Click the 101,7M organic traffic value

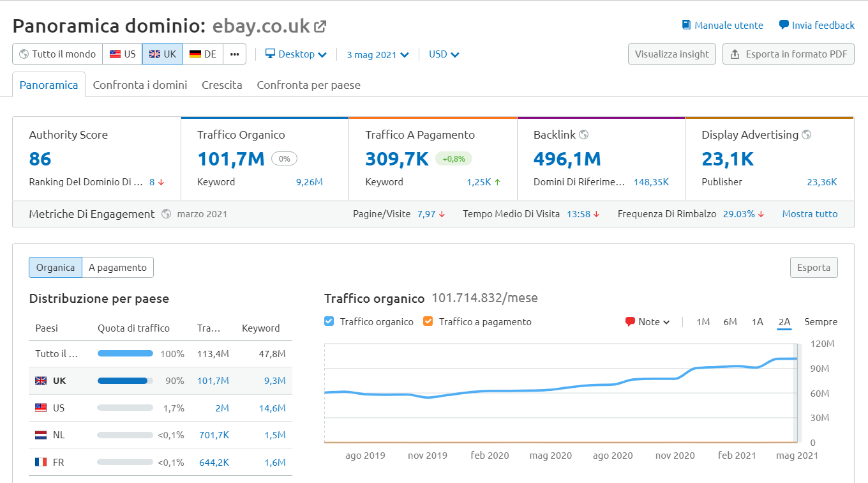coord(231,158)
